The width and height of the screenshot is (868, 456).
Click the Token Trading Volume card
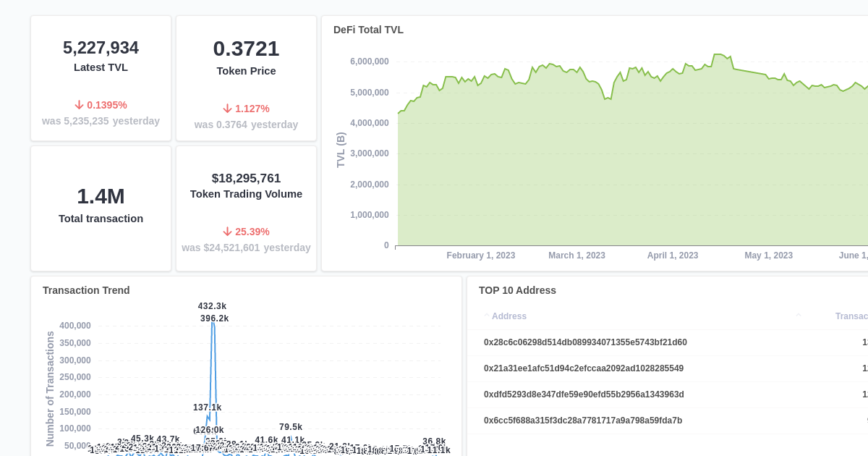point(246,208)
